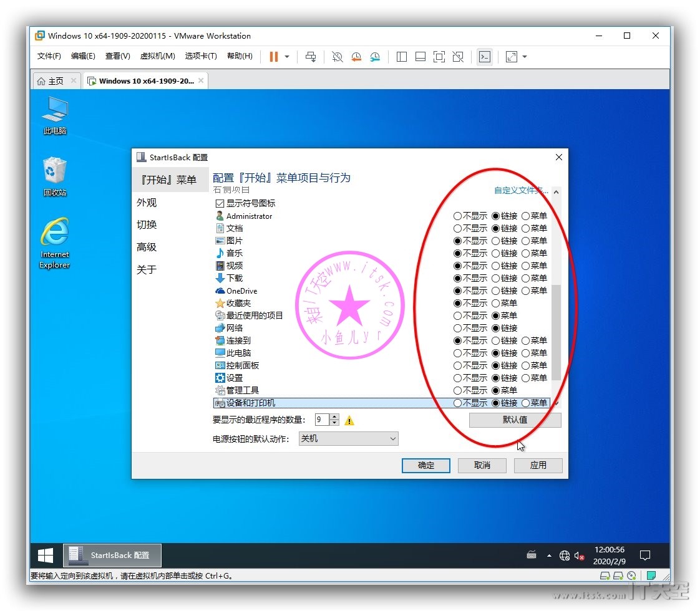Viewport: 700px width, 611px height.
Task: Select the 设备和打印机 list row
Action: [382, 403]
